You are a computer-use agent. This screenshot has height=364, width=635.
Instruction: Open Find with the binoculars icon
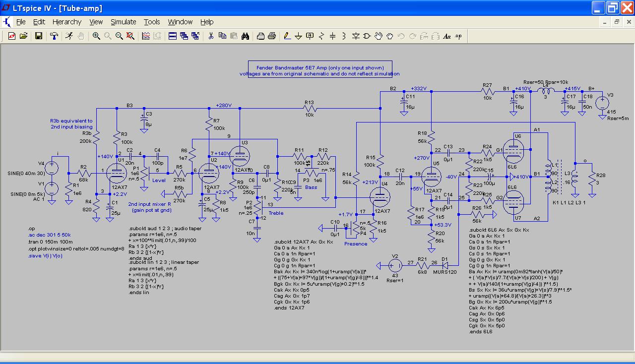pos(245,36)
